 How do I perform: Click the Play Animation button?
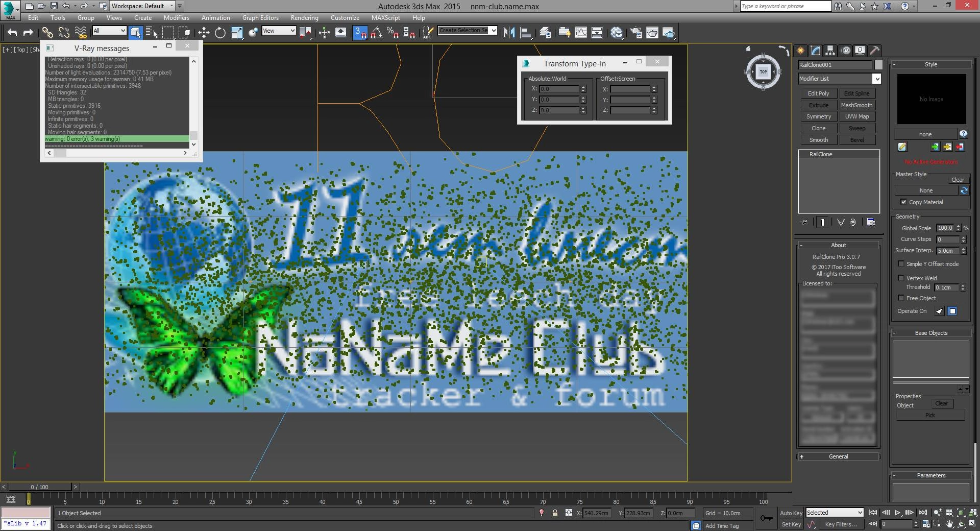coord(897,513)
